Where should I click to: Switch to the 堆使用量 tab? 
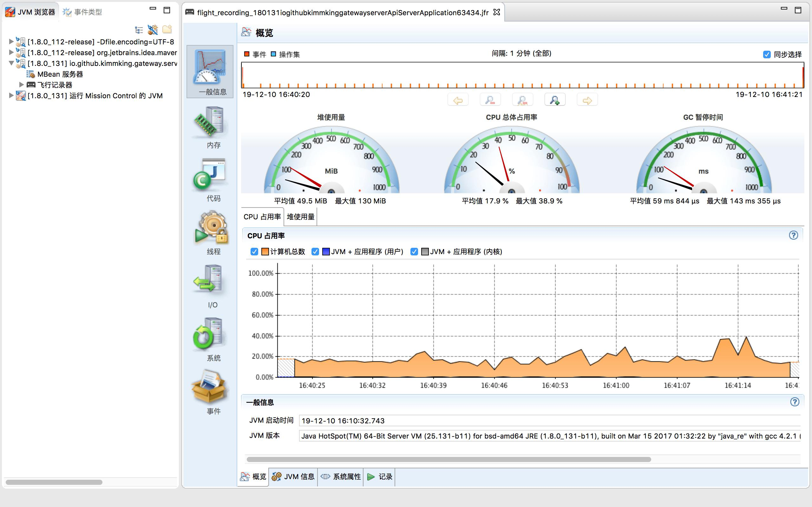point(300,216)
